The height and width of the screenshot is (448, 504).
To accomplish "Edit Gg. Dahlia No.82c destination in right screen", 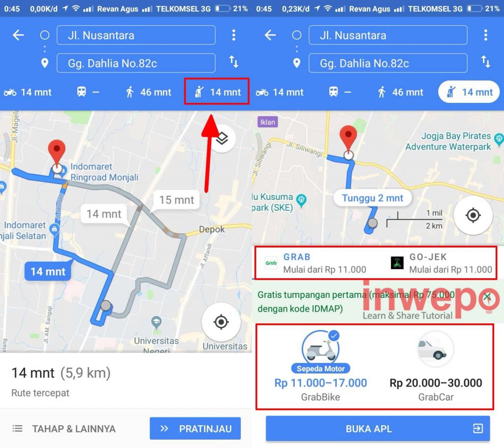I will (388, 63).
